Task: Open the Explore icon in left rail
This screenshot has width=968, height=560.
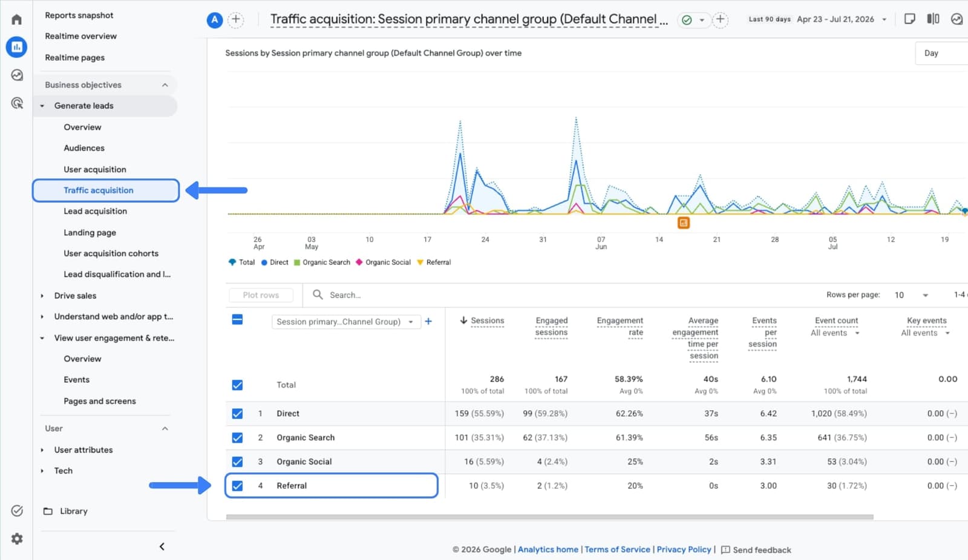Action: [17, 75]
